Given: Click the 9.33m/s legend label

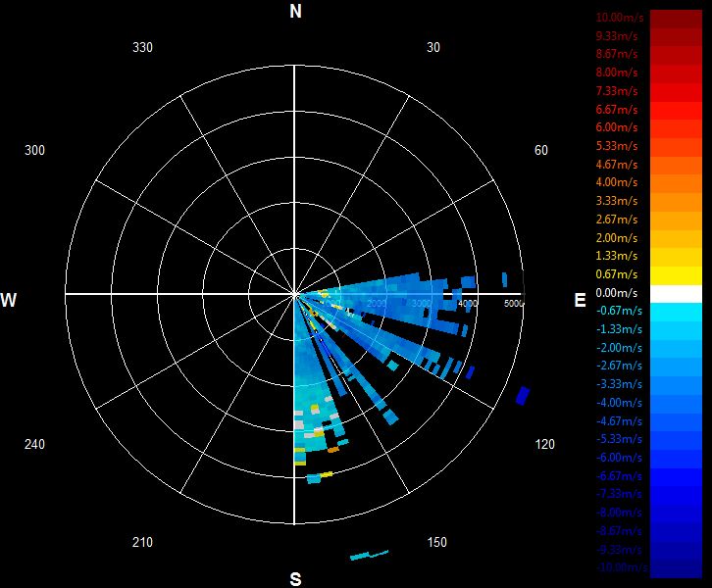Looking at the screenshot, I should coord(617,36).
